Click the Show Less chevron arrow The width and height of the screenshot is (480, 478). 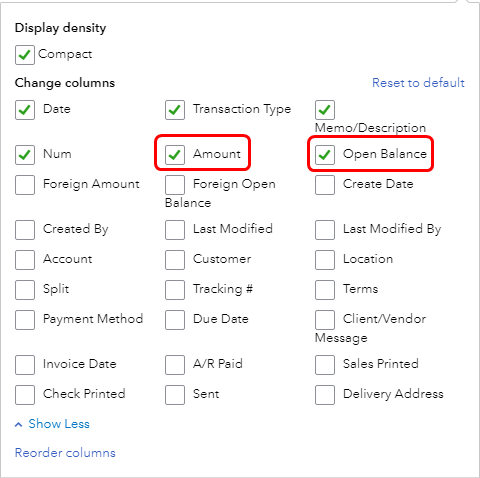(x=19, y=425)
